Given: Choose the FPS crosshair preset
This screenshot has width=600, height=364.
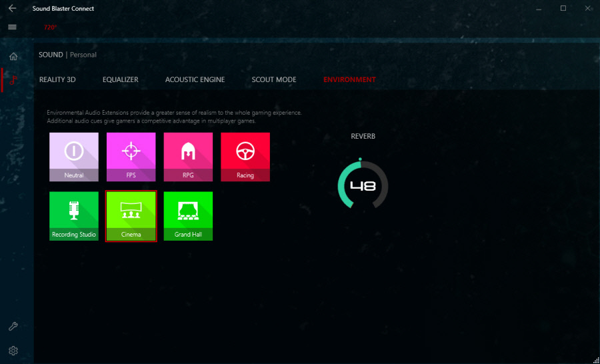Looking at the screenshot, I should (x=131, y=157).
